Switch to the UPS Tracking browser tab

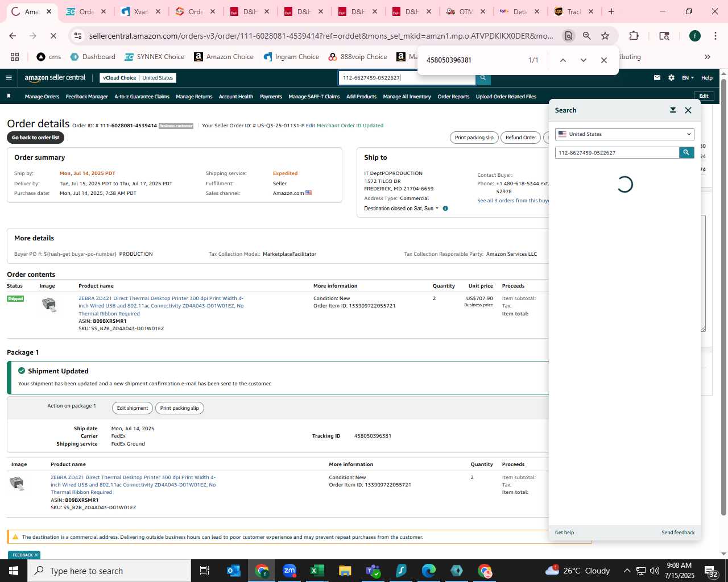pyautogui.click(x=573, y=11)
